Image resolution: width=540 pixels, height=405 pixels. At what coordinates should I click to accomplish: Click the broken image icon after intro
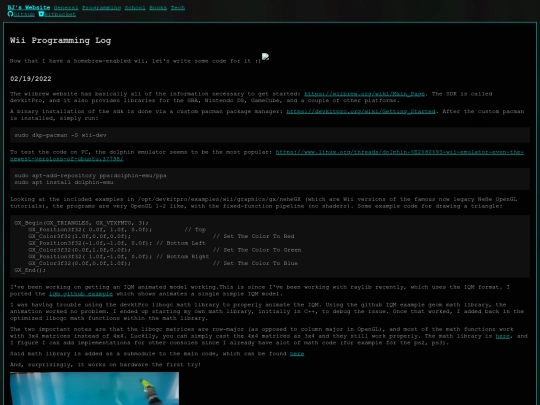(265, 57)
